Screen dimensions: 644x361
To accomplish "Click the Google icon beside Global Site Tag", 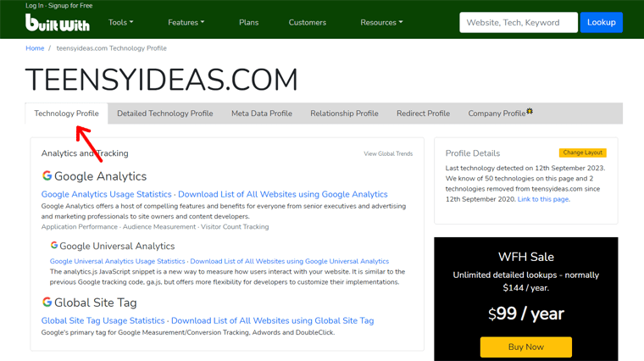I will tap(47, 302).
